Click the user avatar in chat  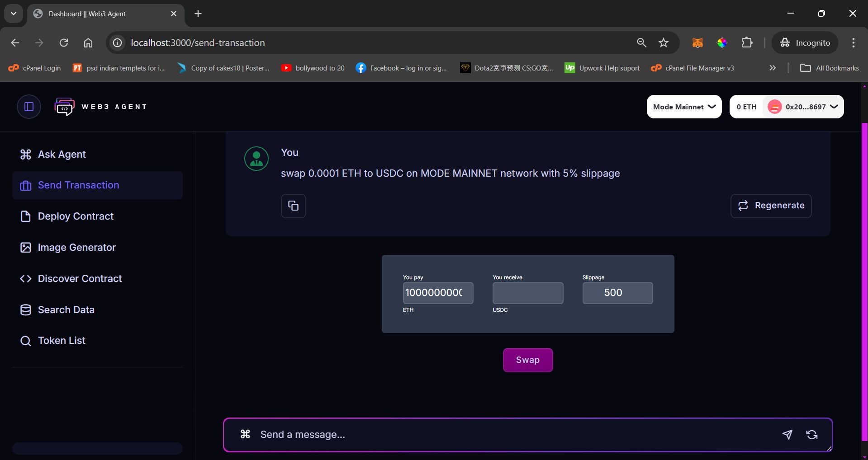click(256, 159)
